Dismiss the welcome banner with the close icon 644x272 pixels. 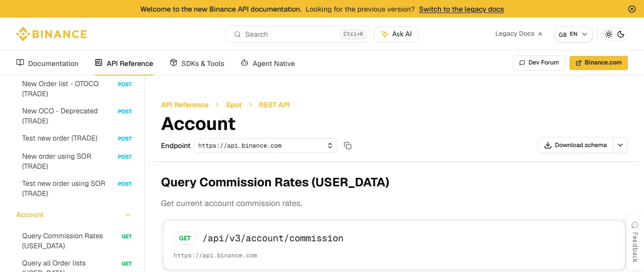pyautogui.click(x=632, y=9)
